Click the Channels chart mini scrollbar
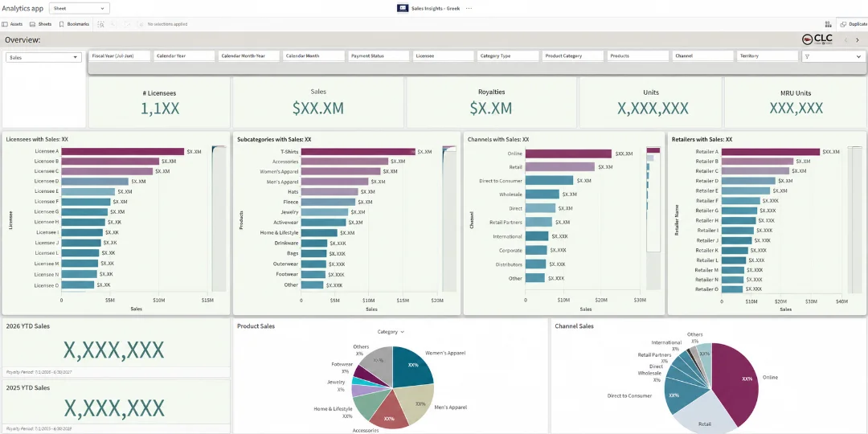The height and width of the screenshot is (434, 868). click(x=653, y=218)
